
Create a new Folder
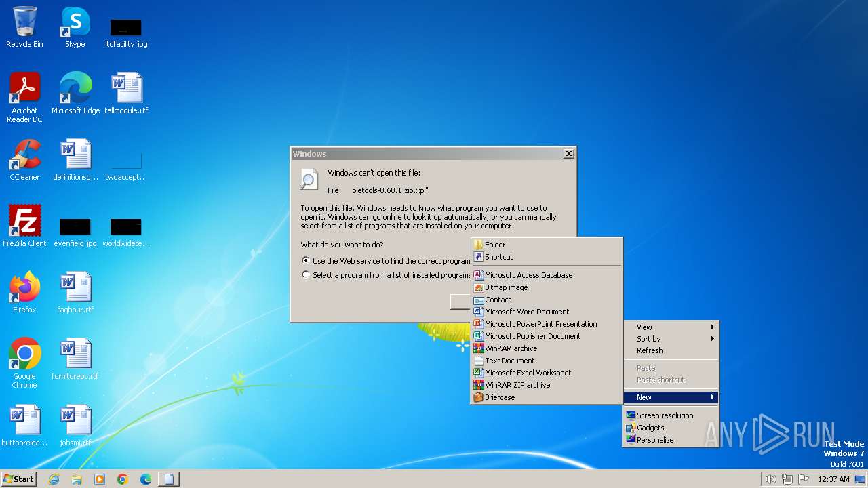(x=547, y=245)
